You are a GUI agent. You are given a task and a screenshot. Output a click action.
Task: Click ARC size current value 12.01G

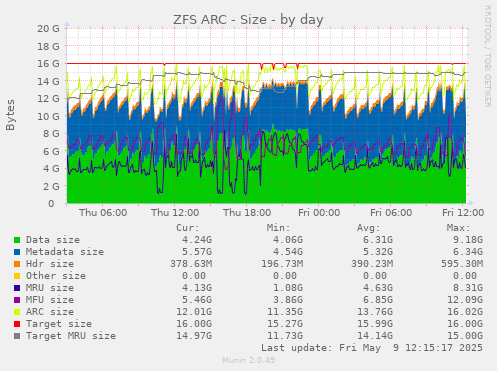(194, 312)
